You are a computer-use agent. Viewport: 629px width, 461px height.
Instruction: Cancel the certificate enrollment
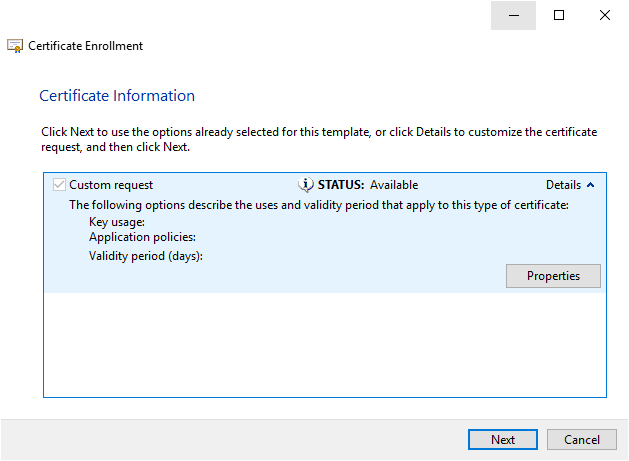tap(582, 440)
